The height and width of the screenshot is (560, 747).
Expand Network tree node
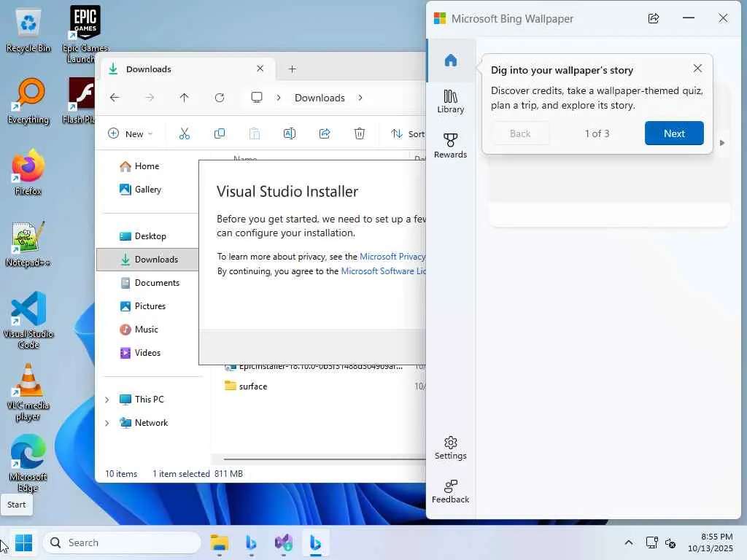point(107,423)
